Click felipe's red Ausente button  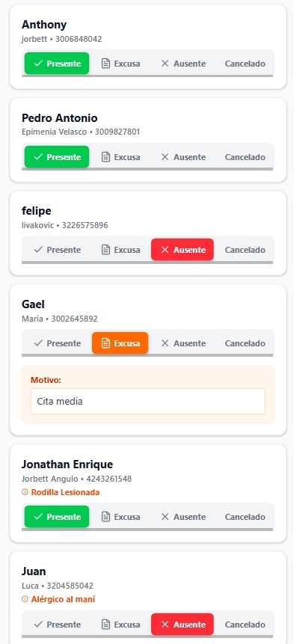click(x=183, y=250)
